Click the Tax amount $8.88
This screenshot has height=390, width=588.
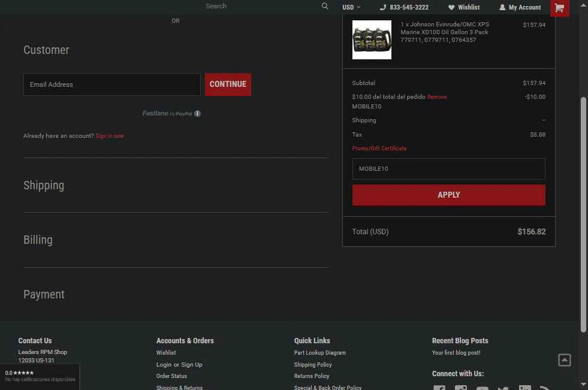(538, 135)
